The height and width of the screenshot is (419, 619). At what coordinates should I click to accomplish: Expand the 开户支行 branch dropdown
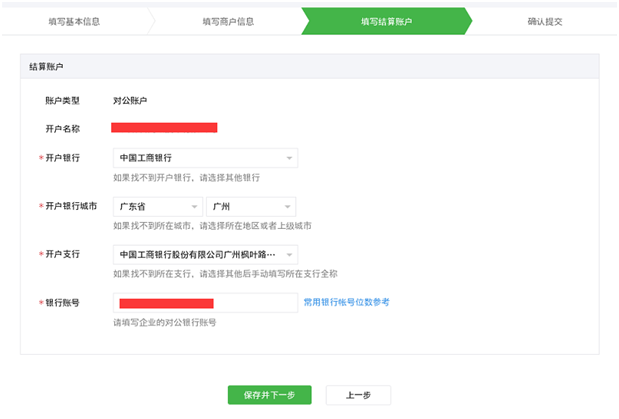(x=205, y=254)
